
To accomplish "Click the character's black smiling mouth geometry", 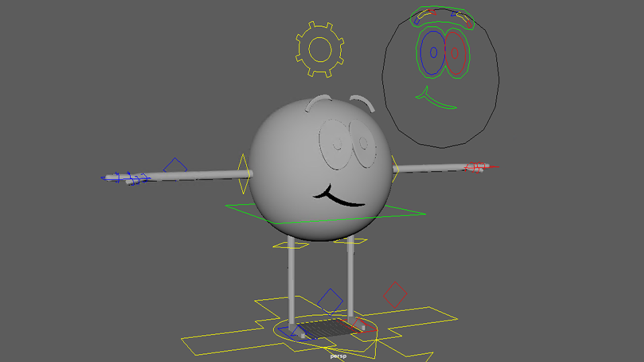I will pos(339,196).
